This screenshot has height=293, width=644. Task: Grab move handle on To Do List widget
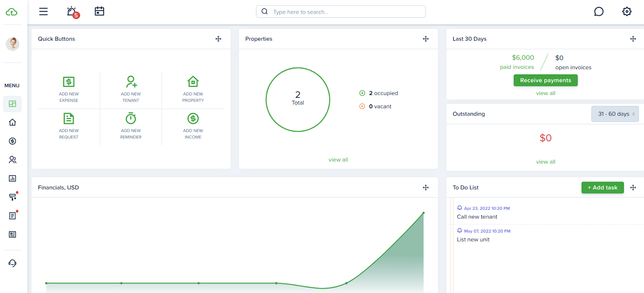[633, 188]
